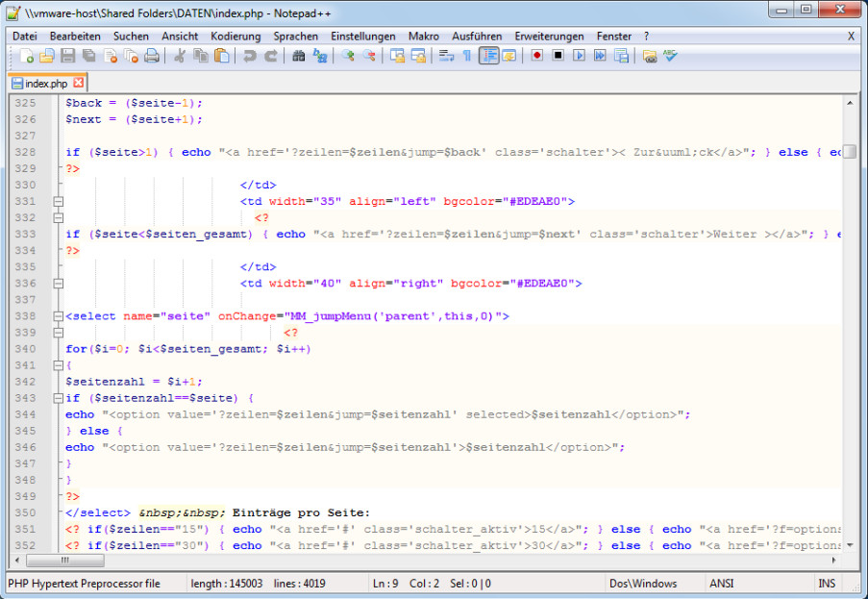Open the Kodierung menu
868x599 pixels.
[236, 36]
